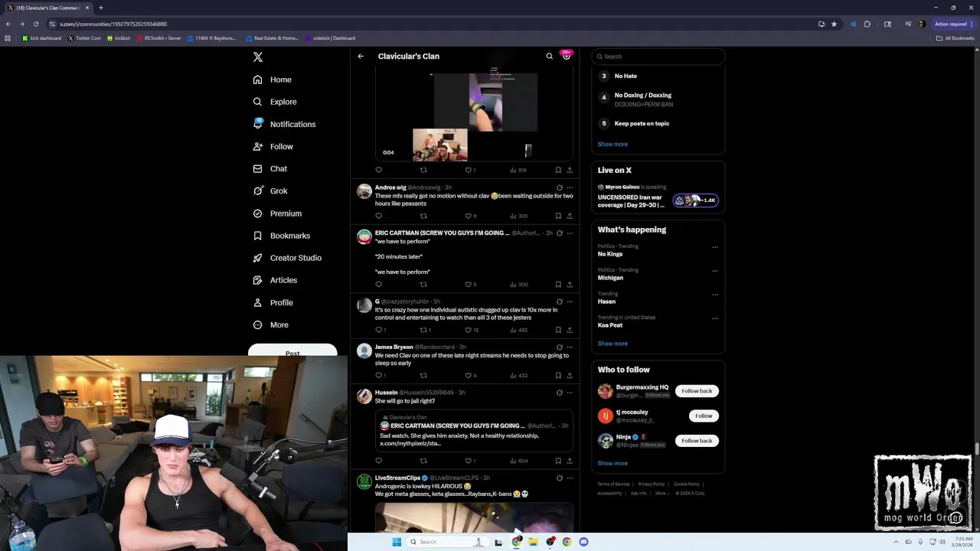This screenshot has width=980, height=551.
Task: Open Bookmarks in sidebar
Action: (x=281, y=236)
